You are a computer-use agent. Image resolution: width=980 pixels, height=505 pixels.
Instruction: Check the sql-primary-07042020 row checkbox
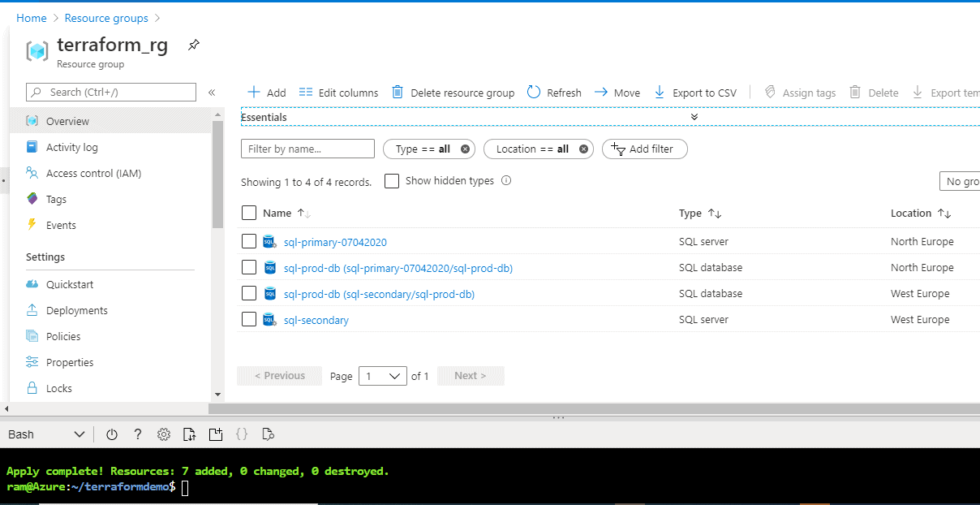point(249,241)
